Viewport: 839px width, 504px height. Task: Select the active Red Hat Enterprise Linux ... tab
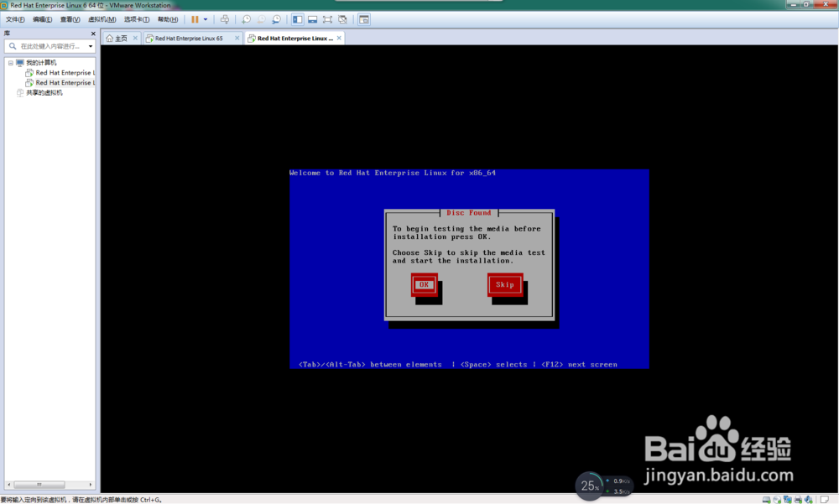294,38
